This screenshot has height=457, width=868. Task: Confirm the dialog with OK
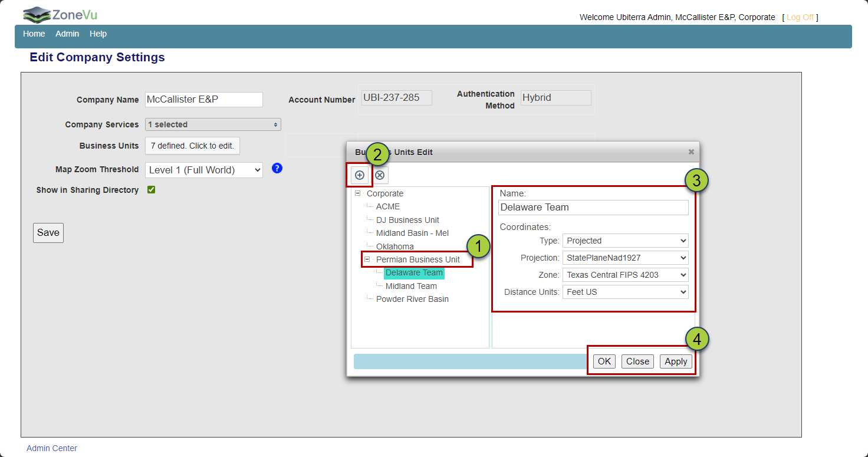tap(604, 361)
